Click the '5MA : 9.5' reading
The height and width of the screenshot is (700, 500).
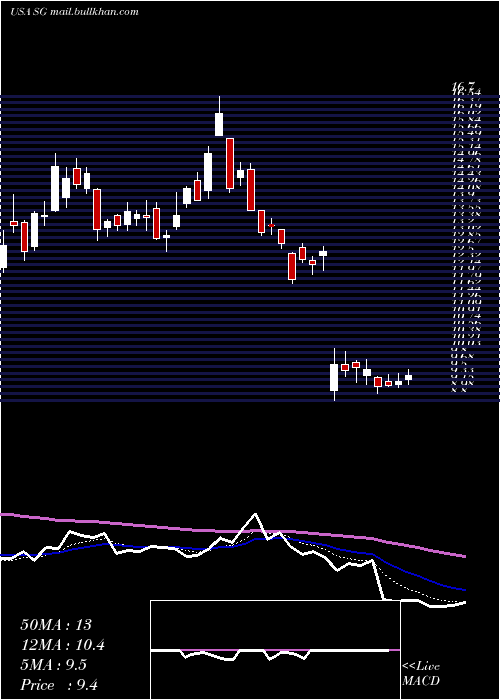click(x=54, y=665)
